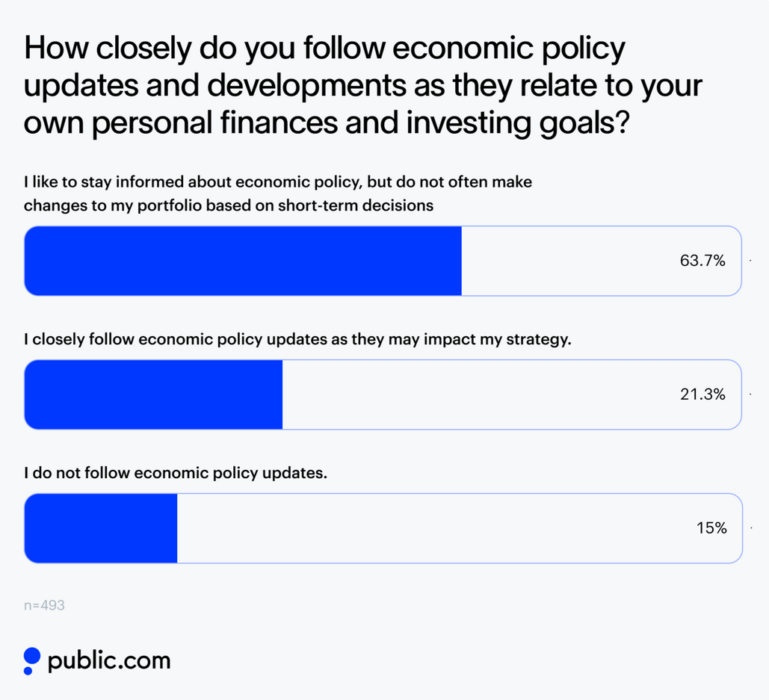This screenshot has height=700, width=769.
Task: Click the n=493 sample size note
Action: [x=44, y=605]
